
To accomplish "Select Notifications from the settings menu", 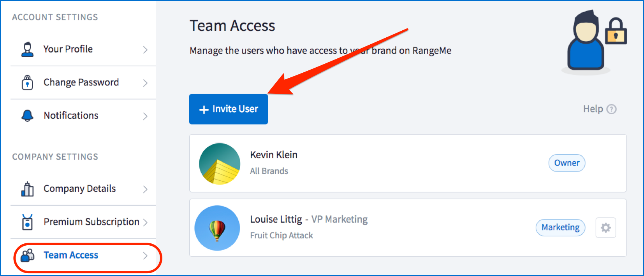I will click(70, 115).
